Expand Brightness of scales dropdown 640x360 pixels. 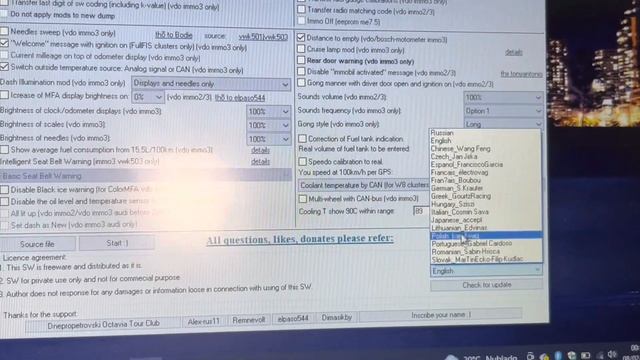pyautogui.click(x=268, y=125)
